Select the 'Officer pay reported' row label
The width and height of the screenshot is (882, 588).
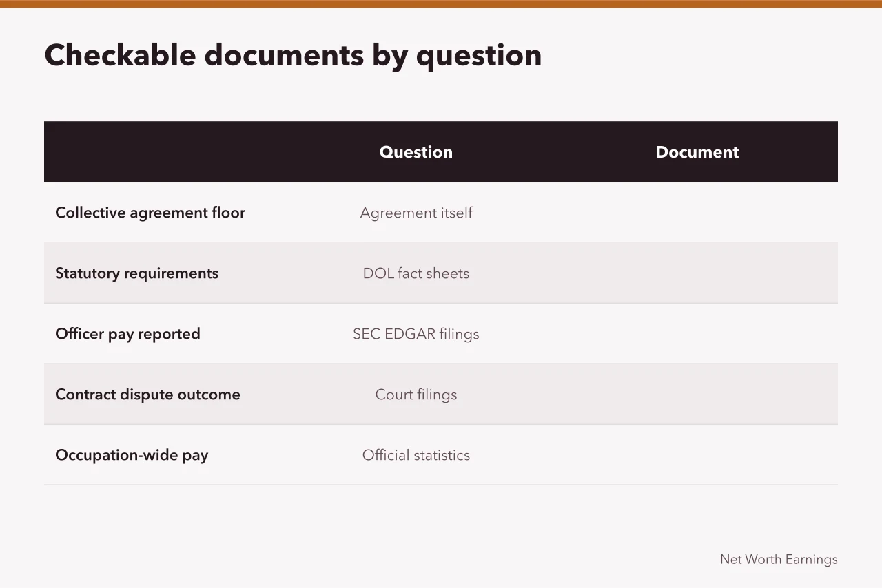[127, 334]
